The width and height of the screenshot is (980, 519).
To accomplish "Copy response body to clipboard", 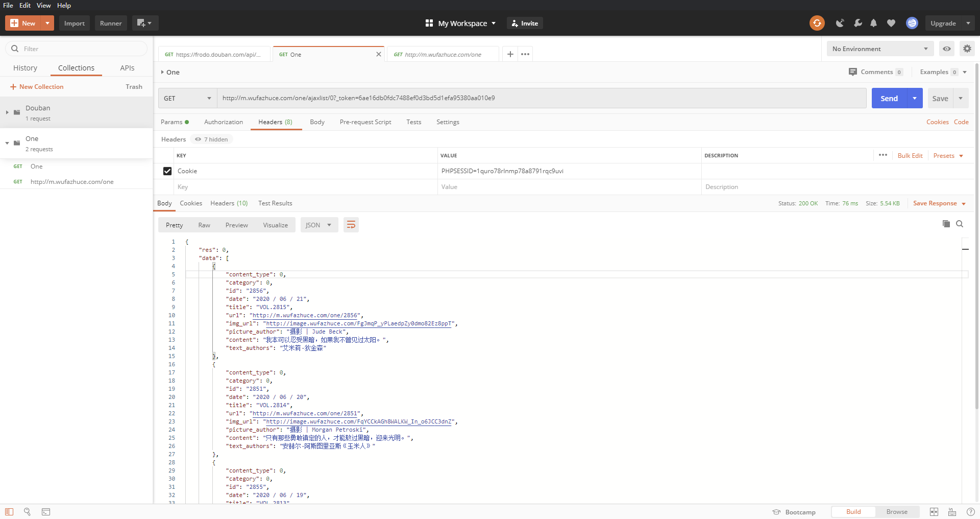I will pos(946,224).
